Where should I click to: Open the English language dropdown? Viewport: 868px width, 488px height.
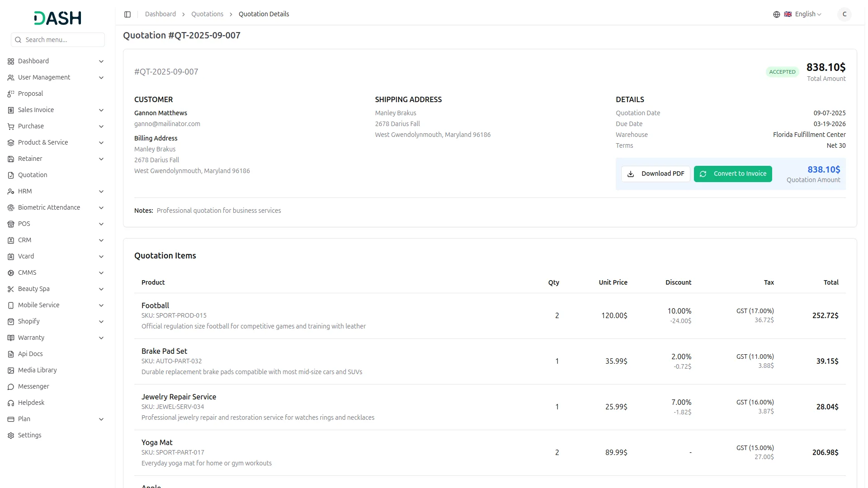(807, 14)
